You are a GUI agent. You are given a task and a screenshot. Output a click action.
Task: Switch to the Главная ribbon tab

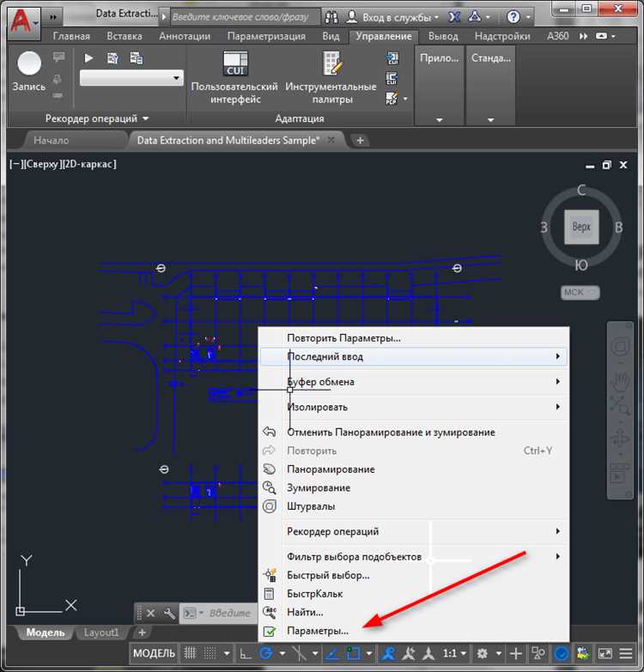coord(71,36)
